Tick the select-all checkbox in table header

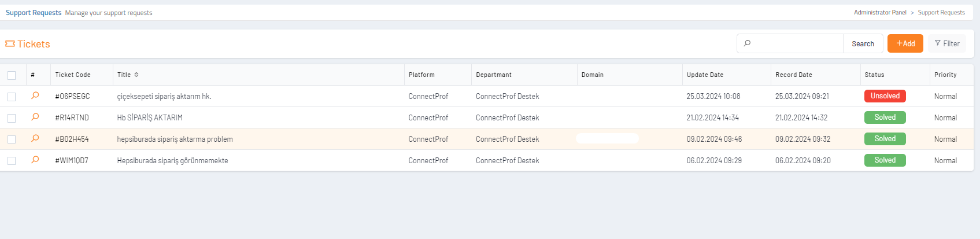tap(12, 75)
